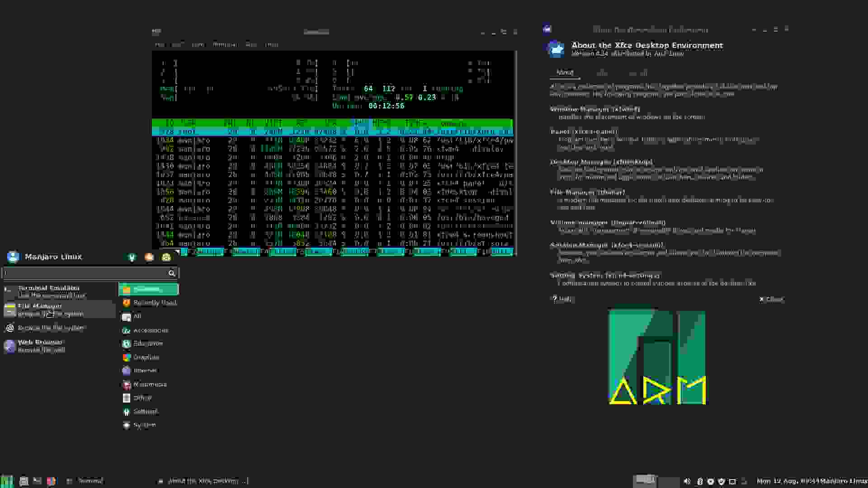Screen dimensions: 868x488
Task: Click the Close button in About Xfce dialog
Action: [x=771, y=299]
